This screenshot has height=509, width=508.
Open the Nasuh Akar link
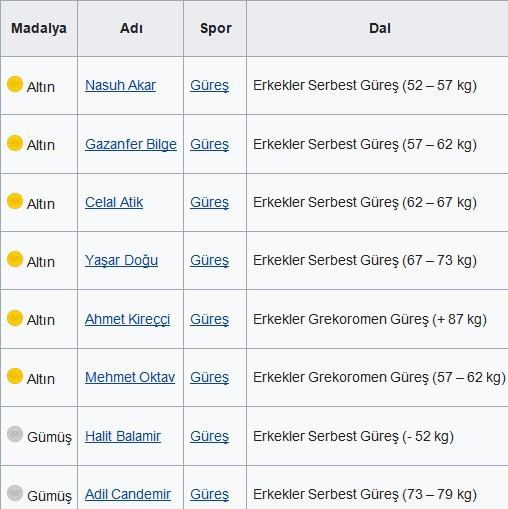120,85
